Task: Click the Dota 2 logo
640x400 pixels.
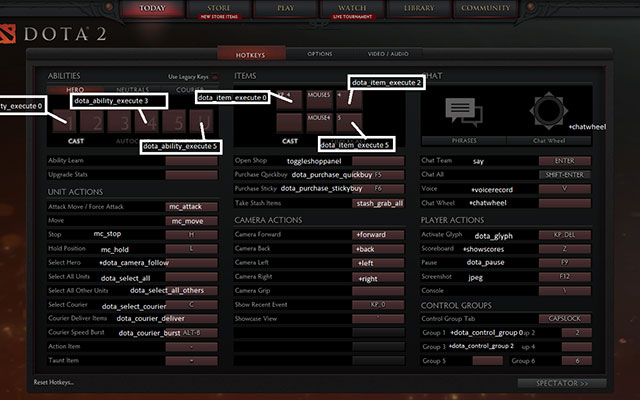Action: (54, 34)
